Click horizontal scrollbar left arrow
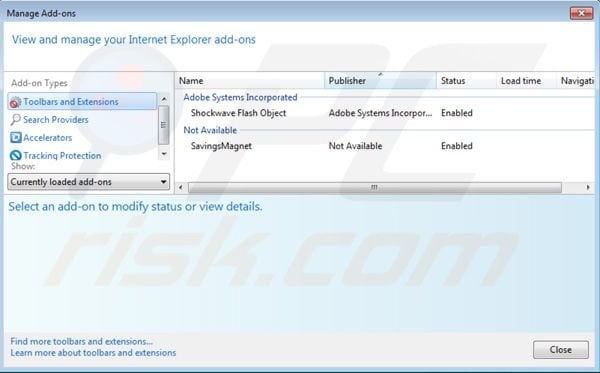 pos(181,187)
